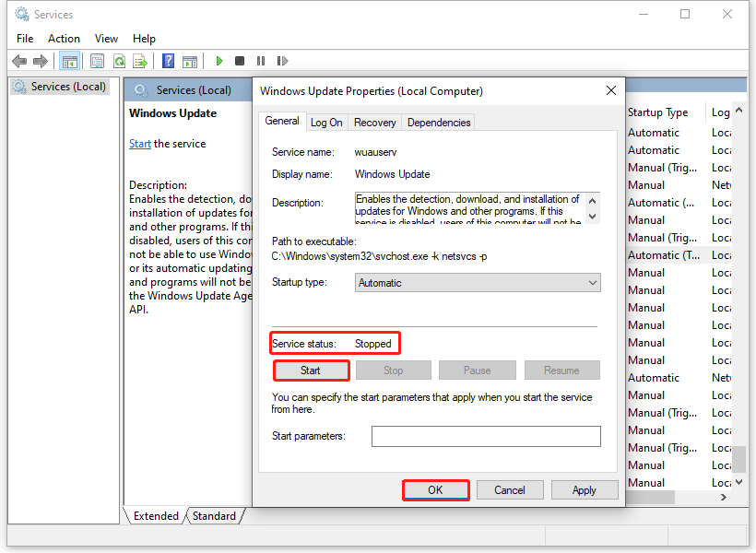Screen dimensions: 756x553
Task: Click the Windows Update heading in the details pane
Action: coord(173,113)
